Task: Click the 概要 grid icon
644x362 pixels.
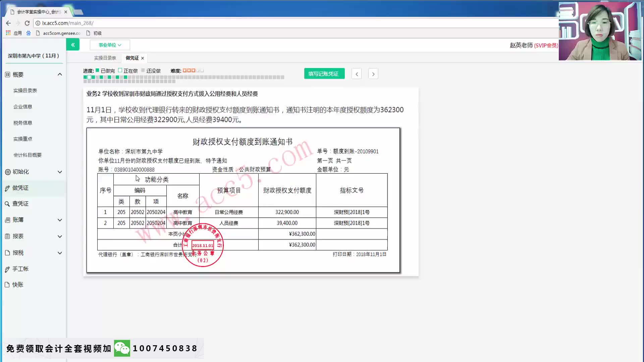Action: (x=7, y=74)
